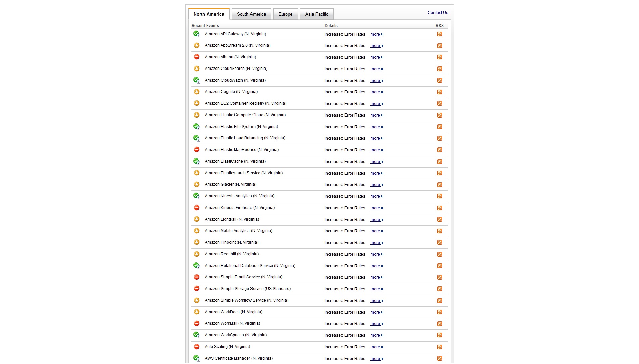Show more details for Amazon Elastic Load Balancing
The width and height of the screenshot is (639, 364).
coord(377,138)
